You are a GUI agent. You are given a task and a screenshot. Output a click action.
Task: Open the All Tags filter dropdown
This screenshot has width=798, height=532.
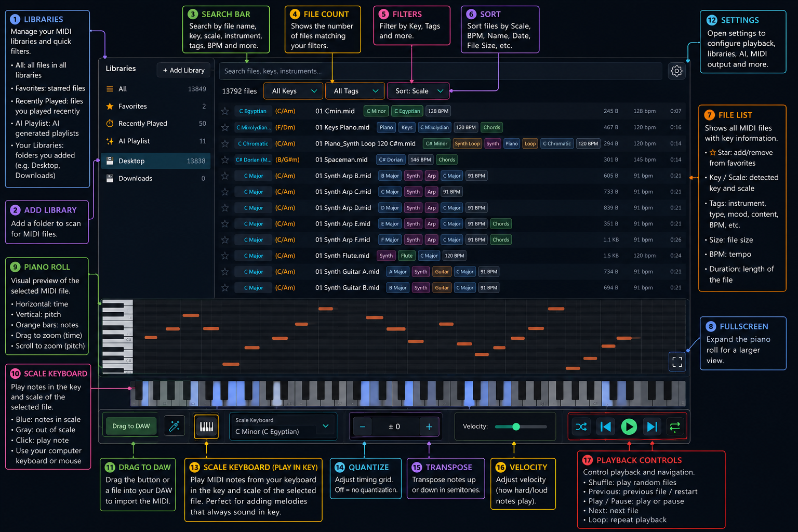coord(355,91)
